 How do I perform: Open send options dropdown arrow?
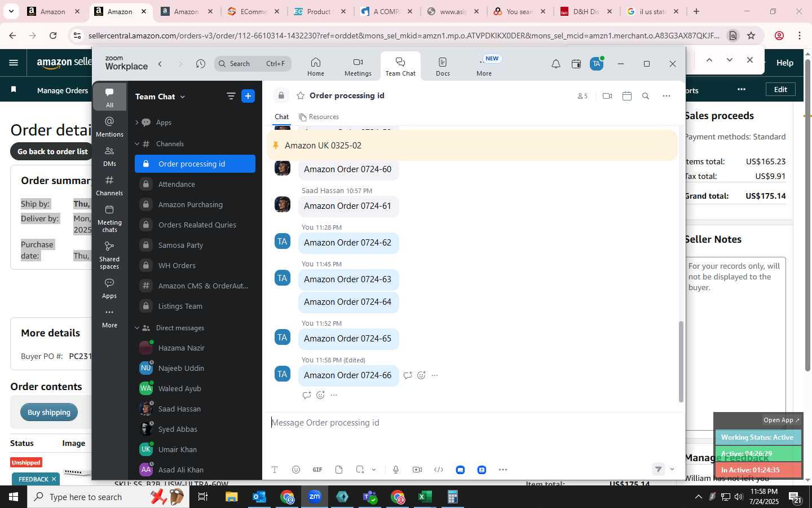click(672, 469)
